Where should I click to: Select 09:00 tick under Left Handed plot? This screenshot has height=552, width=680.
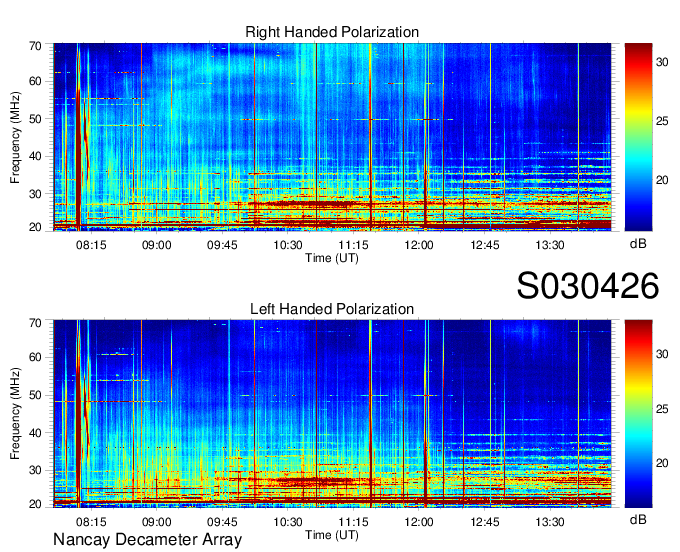(x=157, y=522)
